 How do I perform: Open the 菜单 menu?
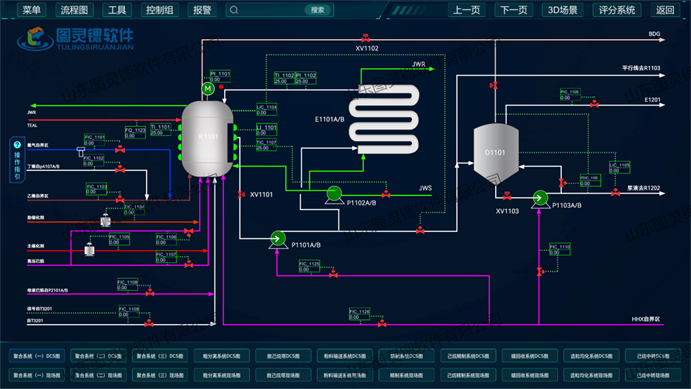31,10
